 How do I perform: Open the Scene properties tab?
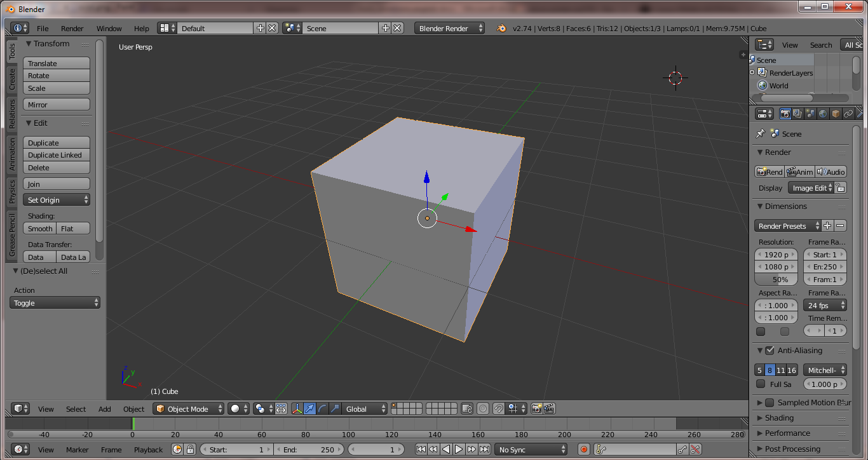[810, 114]
